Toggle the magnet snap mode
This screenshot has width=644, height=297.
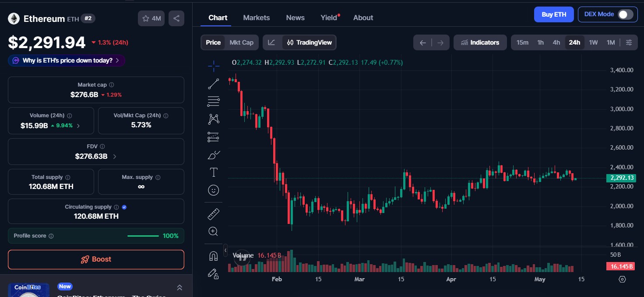(214, 256)
